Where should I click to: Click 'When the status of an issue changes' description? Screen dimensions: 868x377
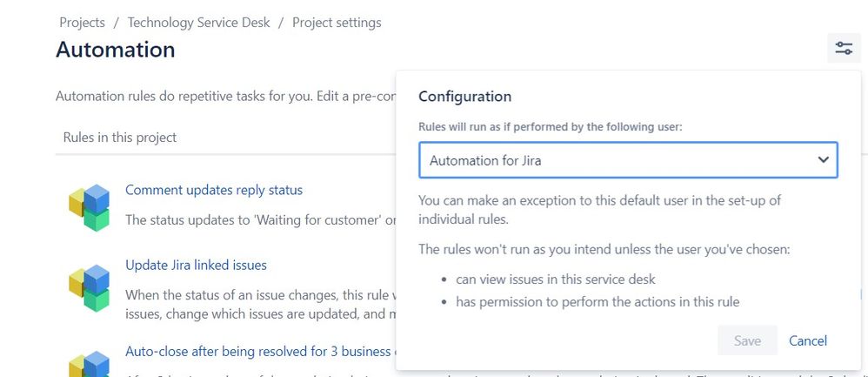[261, 304]
